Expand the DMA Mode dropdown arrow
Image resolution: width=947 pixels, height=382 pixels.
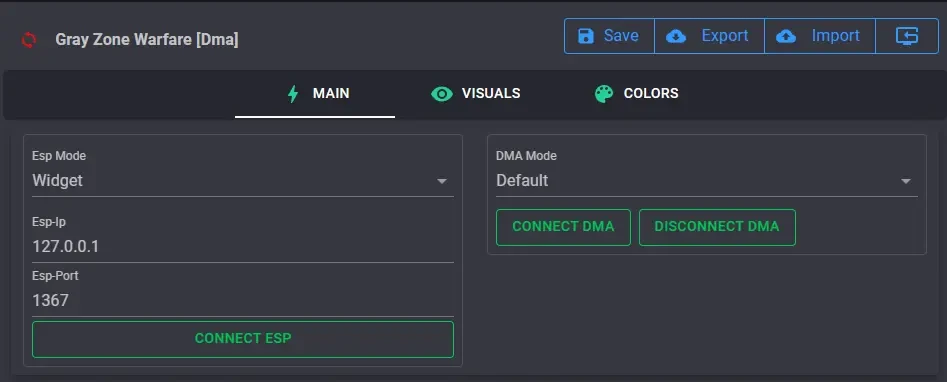905,181
